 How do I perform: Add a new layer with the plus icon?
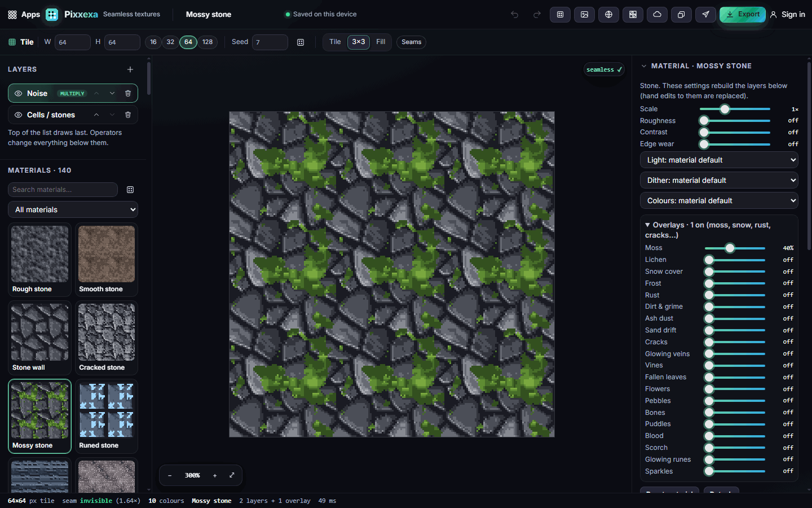click(130, 69)
